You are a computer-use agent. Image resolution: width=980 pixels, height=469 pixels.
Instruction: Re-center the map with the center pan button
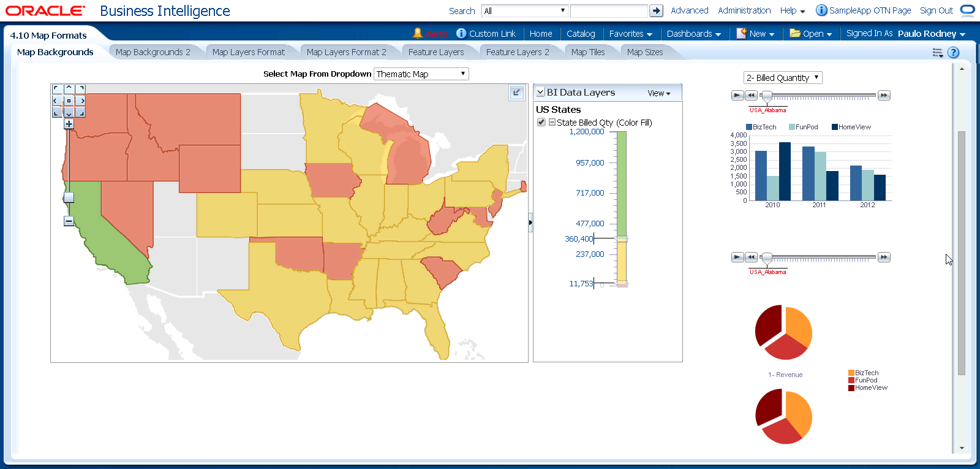[x=69, y=101]
